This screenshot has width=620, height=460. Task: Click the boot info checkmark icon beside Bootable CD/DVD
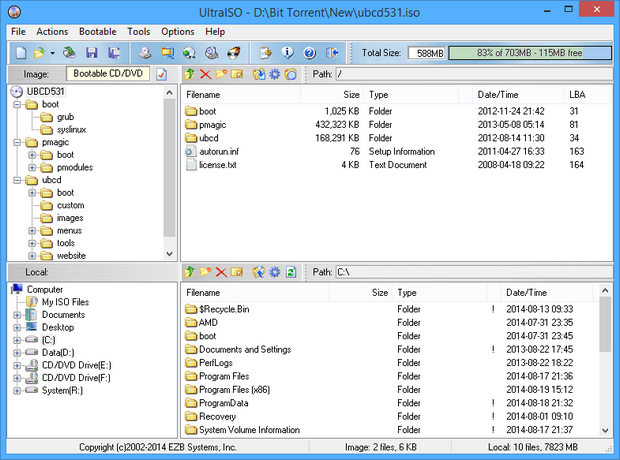coord(161,74)
